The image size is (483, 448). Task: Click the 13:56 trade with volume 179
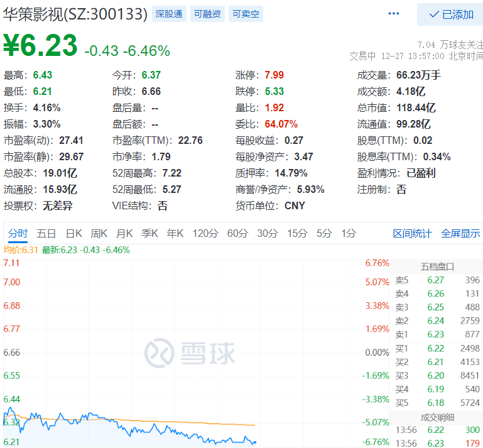437,443
